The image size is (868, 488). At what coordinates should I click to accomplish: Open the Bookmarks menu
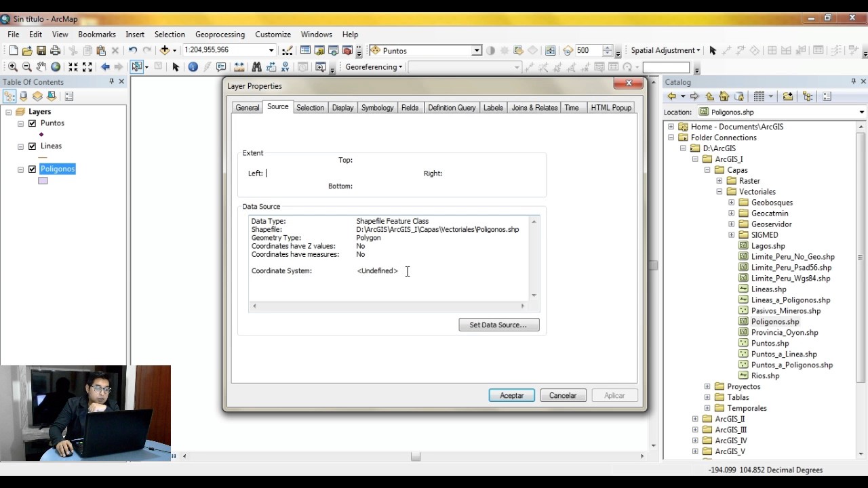click(x=97, y=35)
